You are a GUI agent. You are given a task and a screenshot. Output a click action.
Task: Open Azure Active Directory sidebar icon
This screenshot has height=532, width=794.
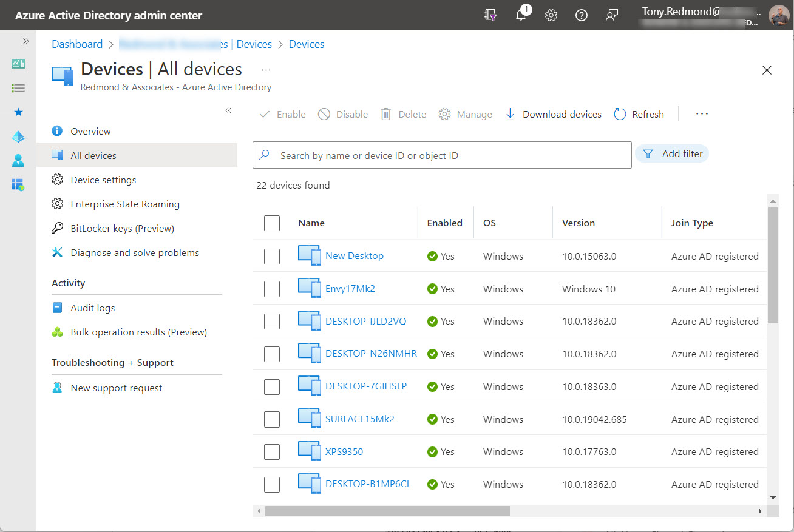click(18, 136)
